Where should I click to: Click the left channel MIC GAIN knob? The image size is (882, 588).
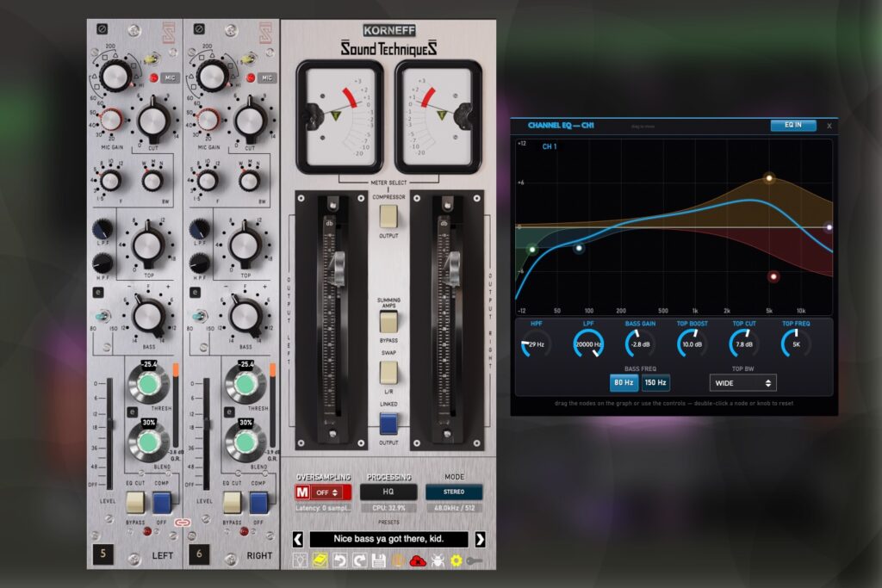tap(110, 120)
